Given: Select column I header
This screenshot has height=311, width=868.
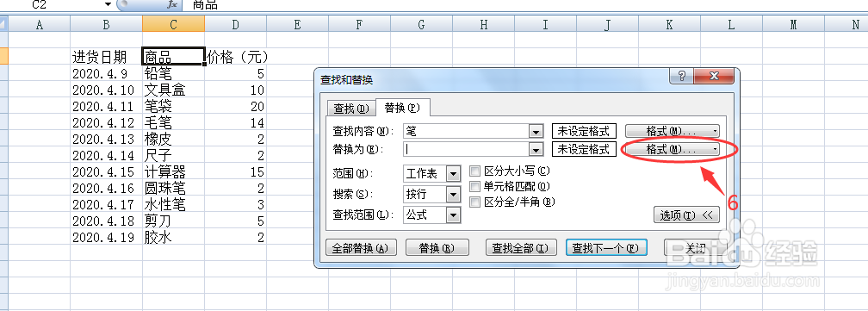Looking at the screenshot, I should point(545,24).
